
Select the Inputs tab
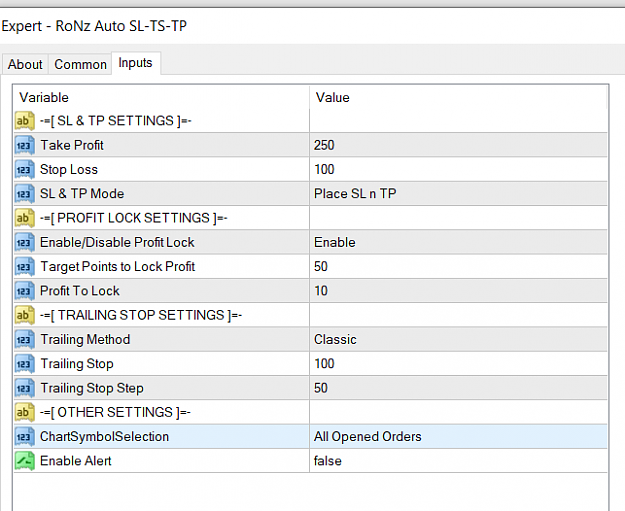point(136,63)
